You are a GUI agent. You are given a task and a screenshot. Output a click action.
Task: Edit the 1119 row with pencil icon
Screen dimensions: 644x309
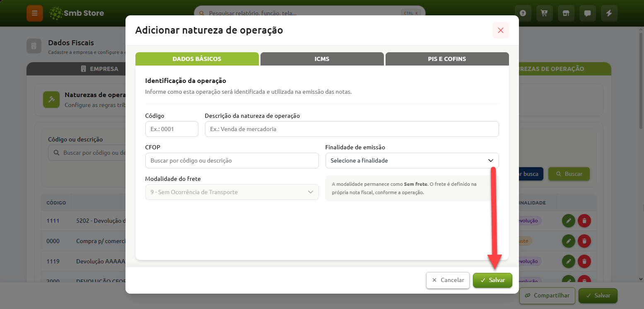coord(568,261)
